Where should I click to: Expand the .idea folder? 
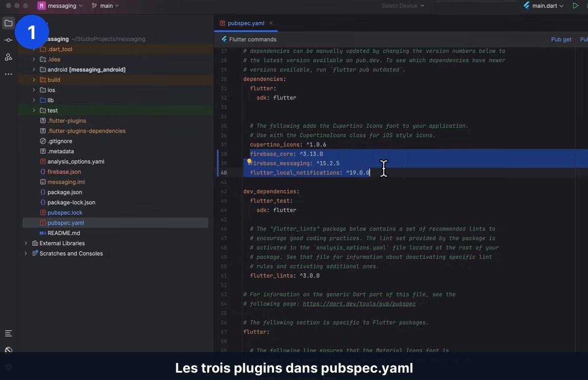pyautogui.click(x=34, y=59)
